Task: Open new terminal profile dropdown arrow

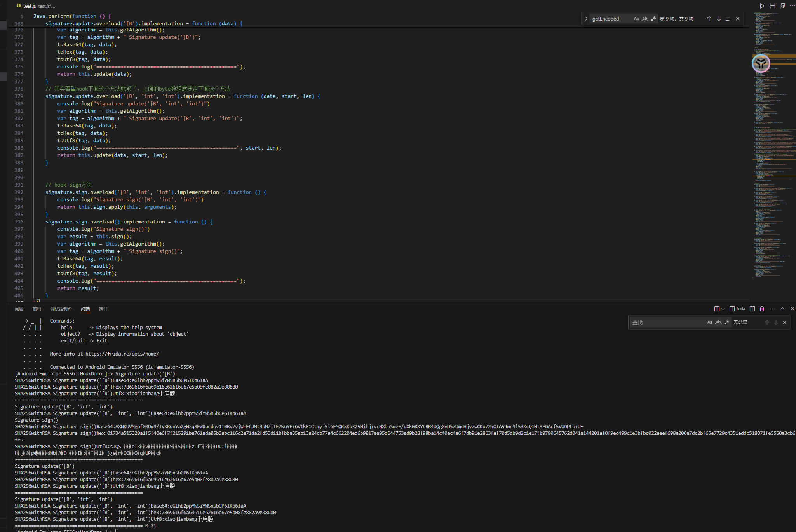Action: pos(723,309)
